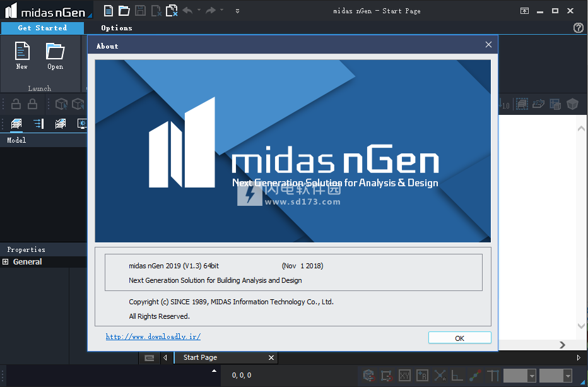Select the blue arrows aligned-to-bar panel icon
This screenshot has height=387, width=588.
point(38,124)
